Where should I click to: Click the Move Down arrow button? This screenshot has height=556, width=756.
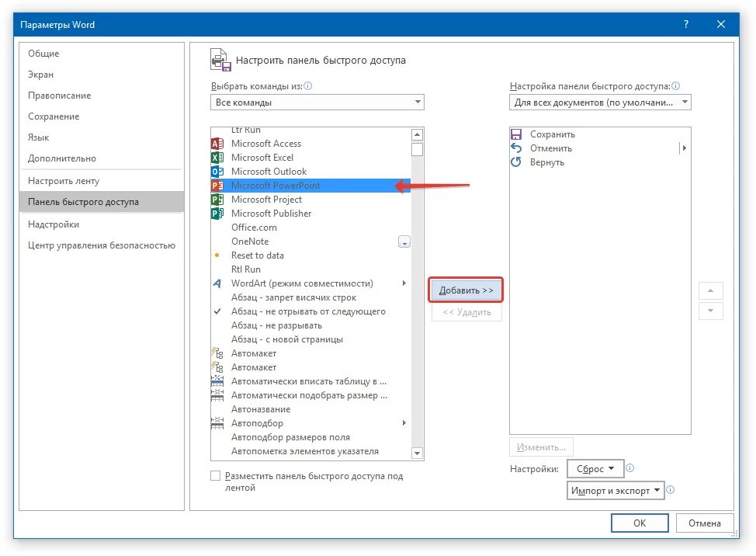coord(710,311)
